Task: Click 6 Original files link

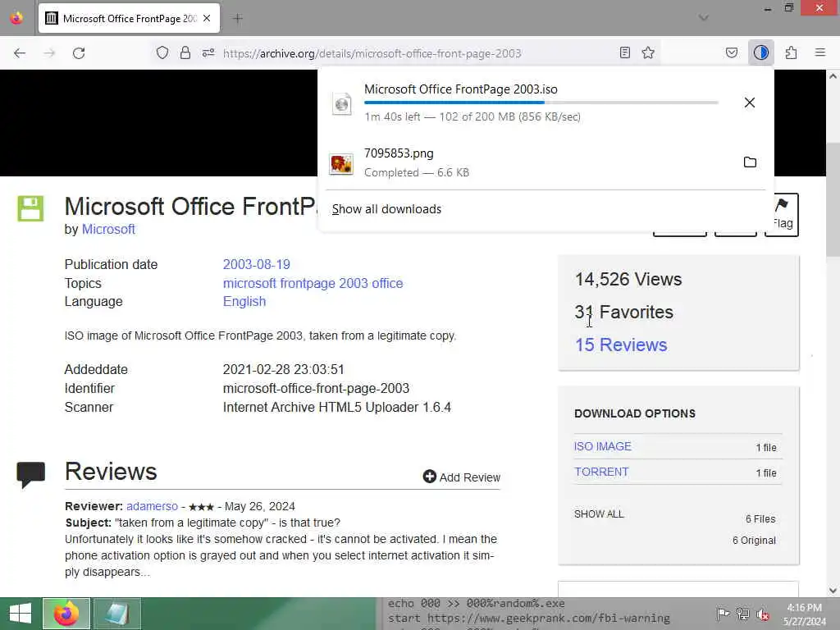Action: click(754, 541)
